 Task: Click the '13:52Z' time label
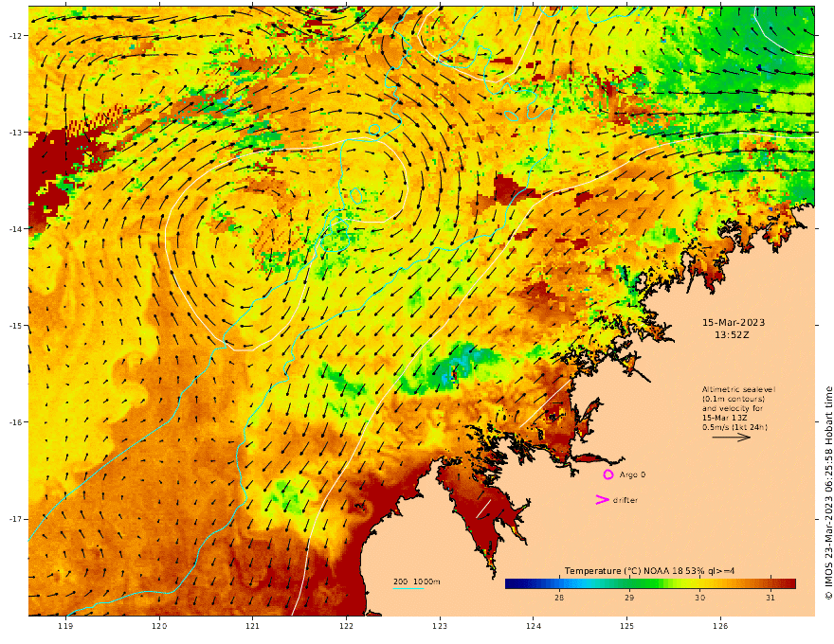(732, 335)
